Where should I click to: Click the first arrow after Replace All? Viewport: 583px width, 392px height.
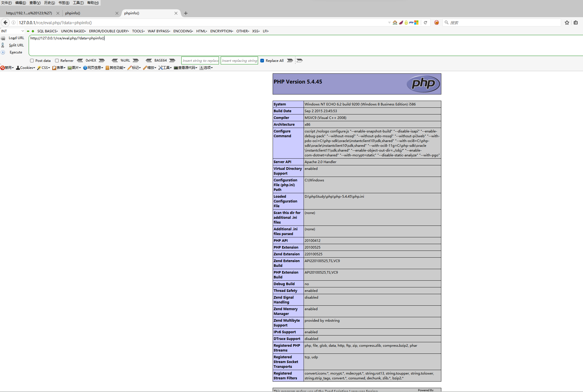pyautogui.click(x=290, y=60)
